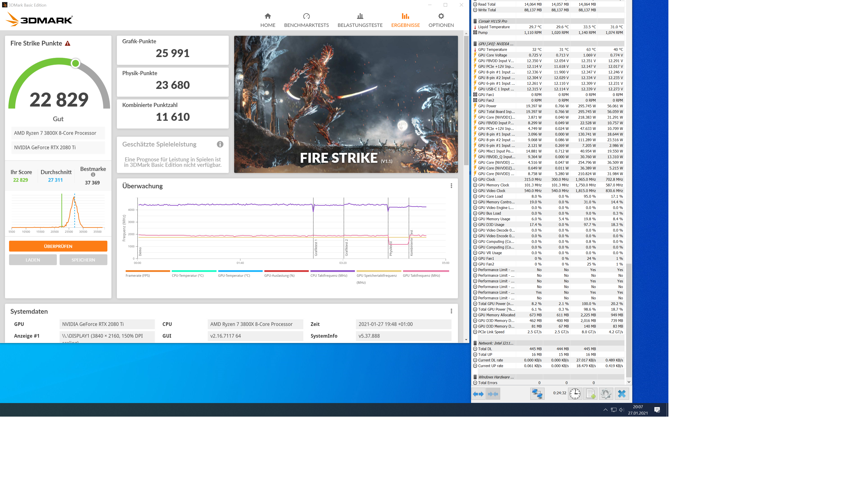Click the orange ÜBERPRÜFEN button
Screen dimensions: 868x488
(58, 246)
